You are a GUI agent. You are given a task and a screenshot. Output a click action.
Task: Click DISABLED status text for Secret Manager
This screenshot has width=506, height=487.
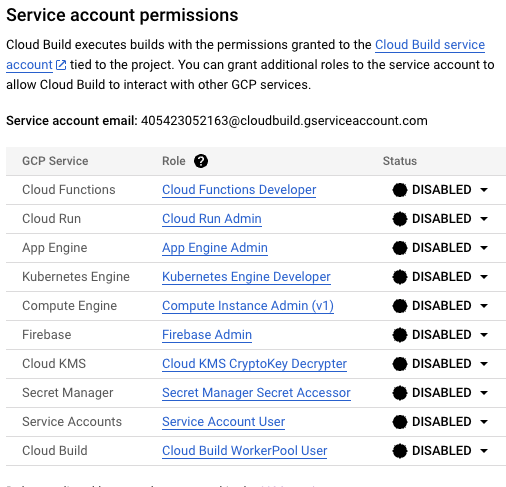click(442, 393)
